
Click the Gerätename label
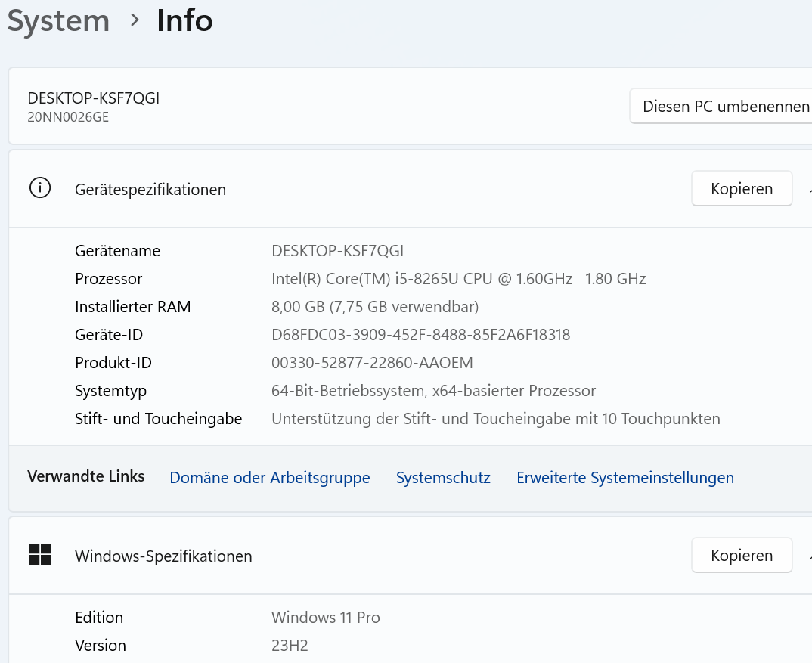point(117,251)
